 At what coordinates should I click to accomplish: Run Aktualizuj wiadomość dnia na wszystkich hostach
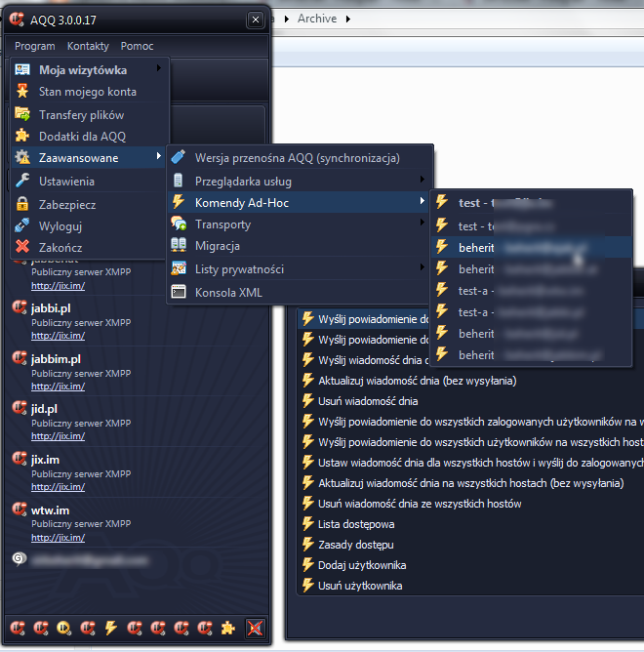point(470,483)
